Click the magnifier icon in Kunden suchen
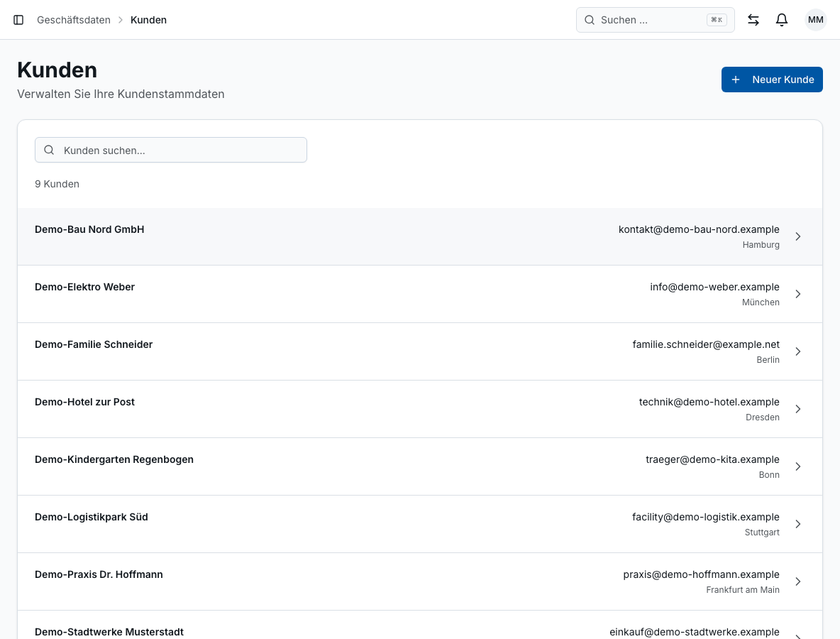 pyautogui.click(x=49, y=150)
